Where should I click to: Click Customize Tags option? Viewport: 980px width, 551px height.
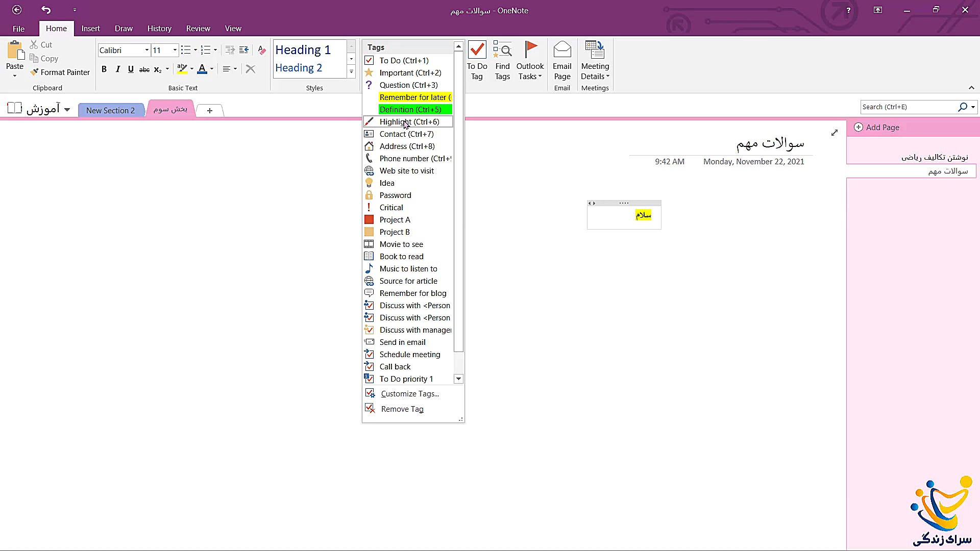(409, 394)
